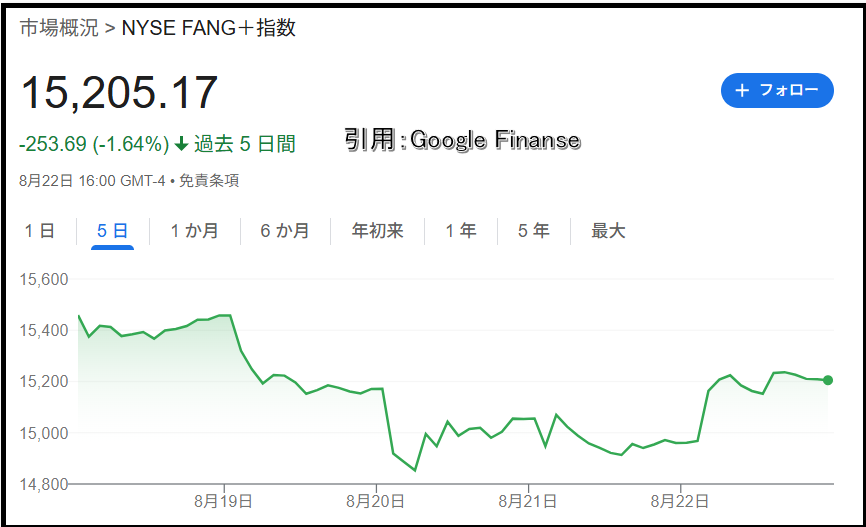Click the down arrow icon beside 過去 5 日間
The width and height of the screenshot is (866, 527).
pos(182,144)
